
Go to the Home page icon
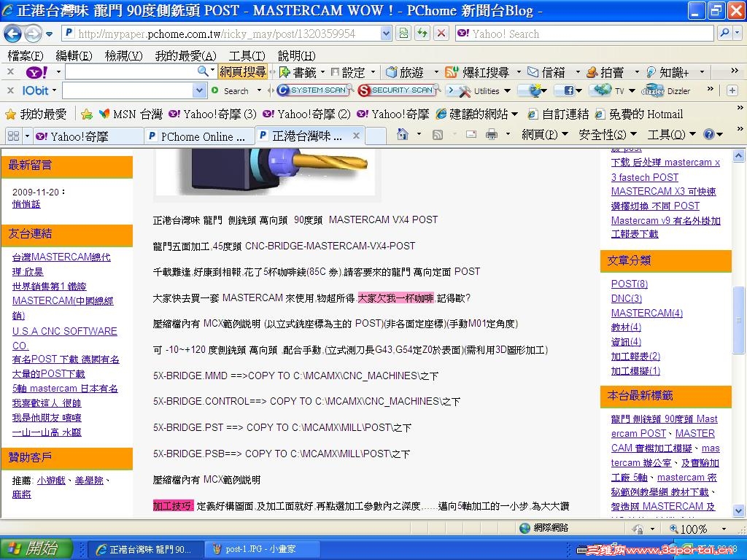[x=403, y=135]
